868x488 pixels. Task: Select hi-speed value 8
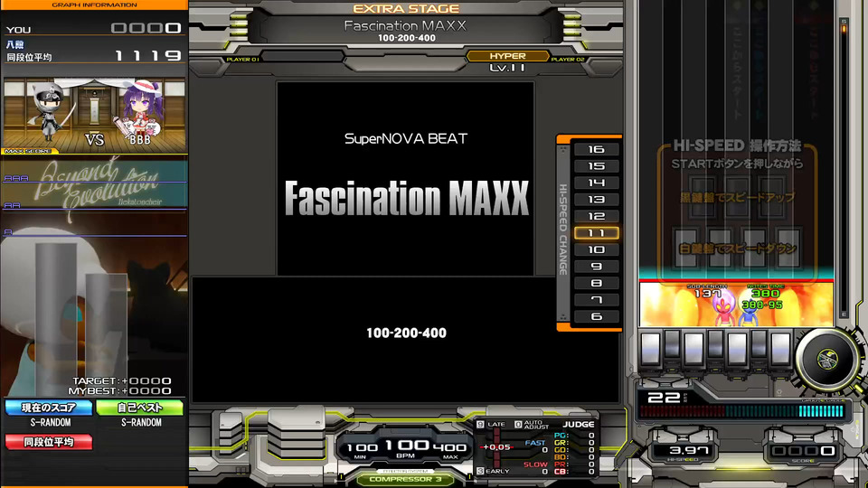click(596, 283)
